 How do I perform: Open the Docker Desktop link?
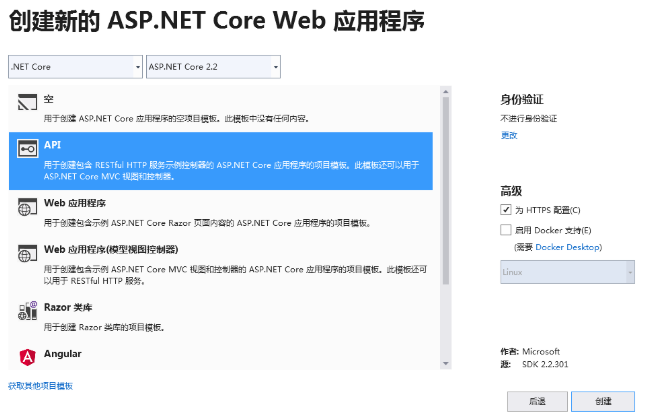[x=567, y=247]
